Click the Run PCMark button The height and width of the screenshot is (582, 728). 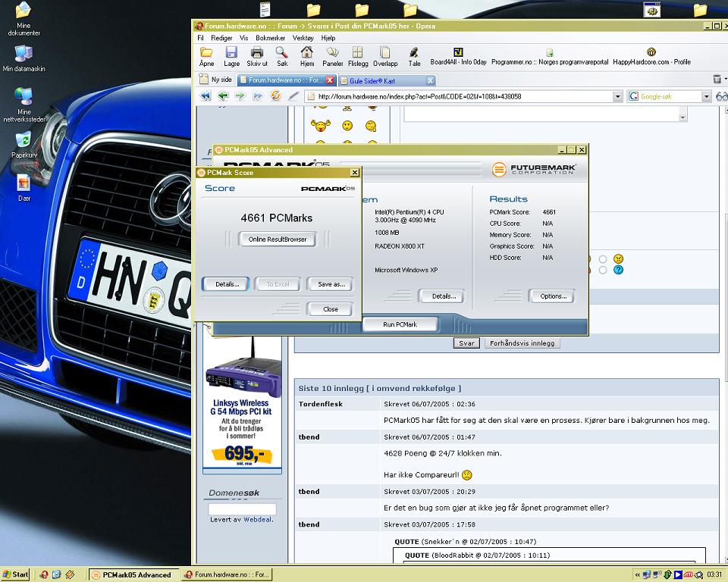coord(400,324)
